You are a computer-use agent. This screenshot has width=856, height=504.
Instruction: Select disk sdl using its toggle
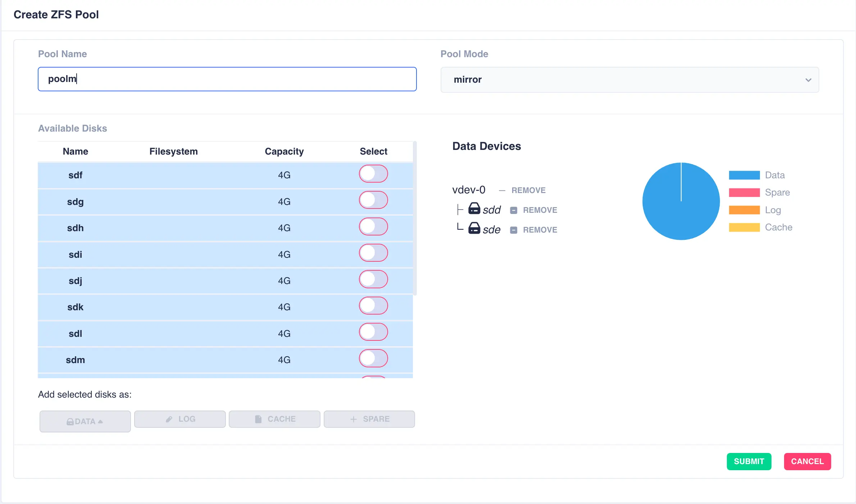coord(373,332)
